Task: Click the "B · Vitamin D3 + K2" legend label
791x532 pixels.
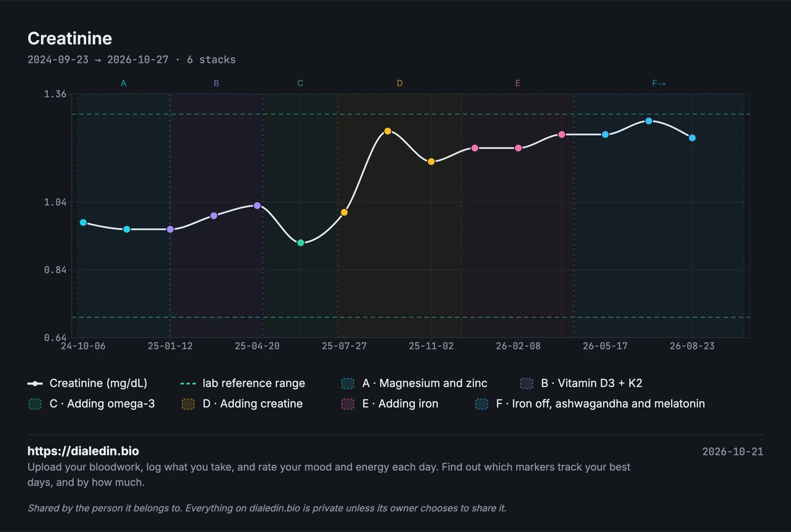Action: click(592, 383)
